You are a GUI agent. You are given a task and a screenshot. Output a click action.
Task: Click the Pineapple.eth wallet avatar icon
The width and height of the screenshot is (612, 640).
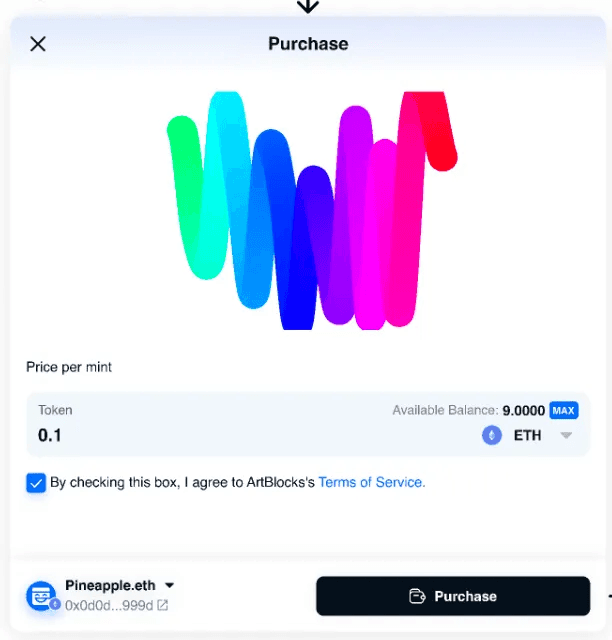[41, 596]
